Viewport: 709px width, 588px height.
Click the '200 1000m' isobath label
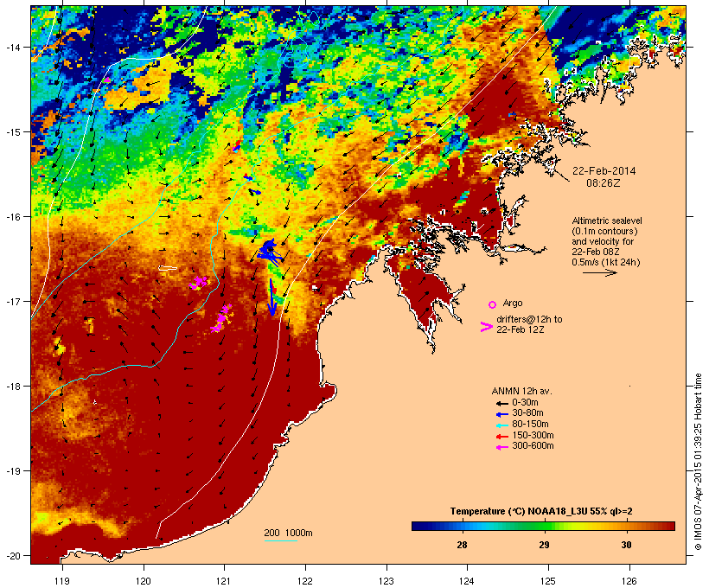click(x=288, y=533)
